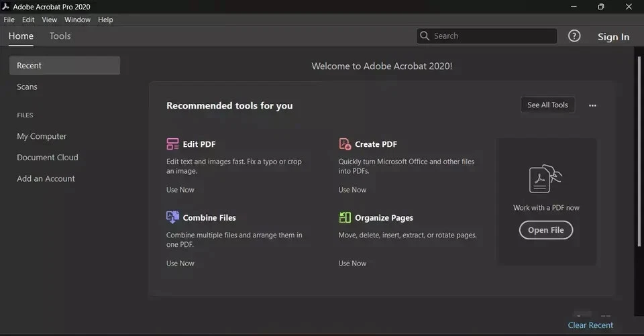Image resolution: width=644 pixels, height=336 pixels.
Task: Click the vertical scrollbar on the right
Action: [x=639, y=151]
